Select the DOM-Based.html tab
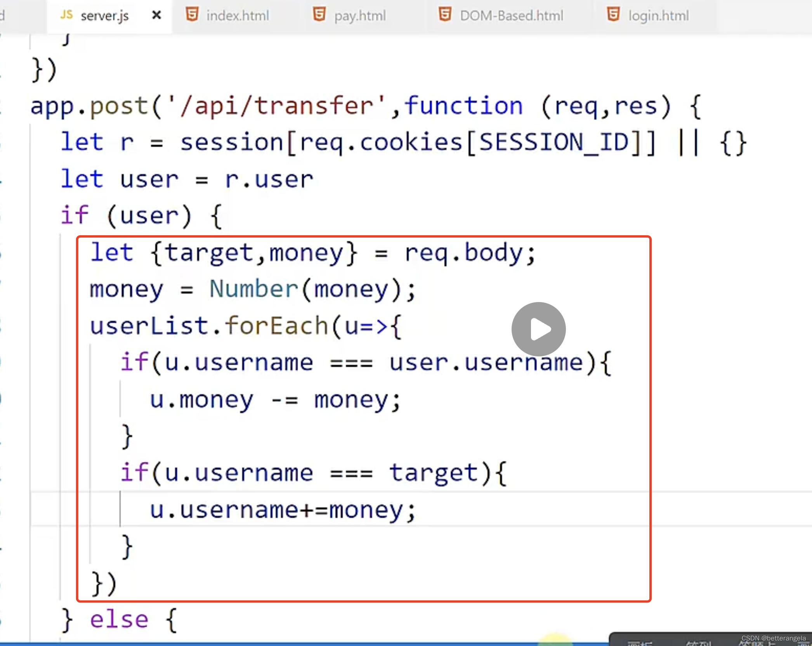The image size is (812, 646). (511, 16)
